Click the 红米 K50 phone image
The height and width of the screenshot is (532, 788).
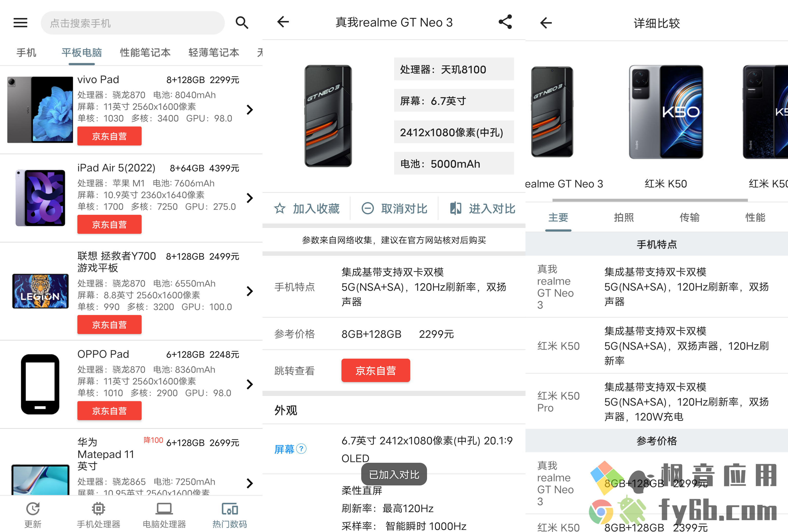pyautogui.click(x=666, y=112)
